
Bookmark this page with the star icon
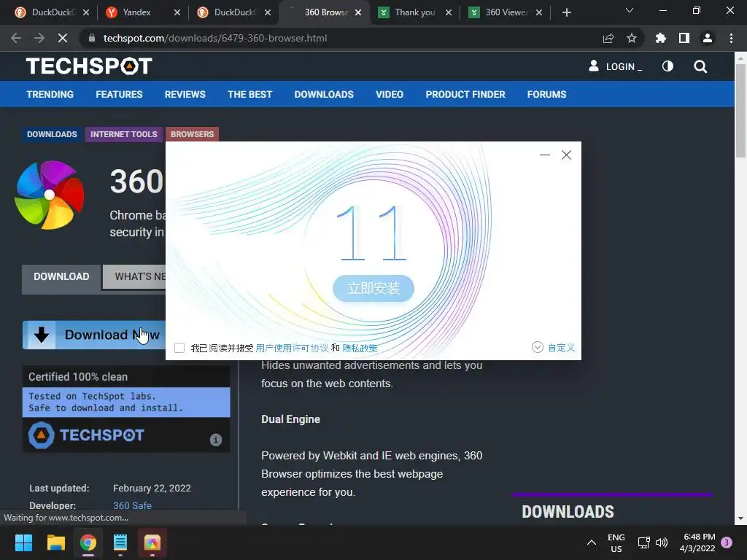coord(632,38)
